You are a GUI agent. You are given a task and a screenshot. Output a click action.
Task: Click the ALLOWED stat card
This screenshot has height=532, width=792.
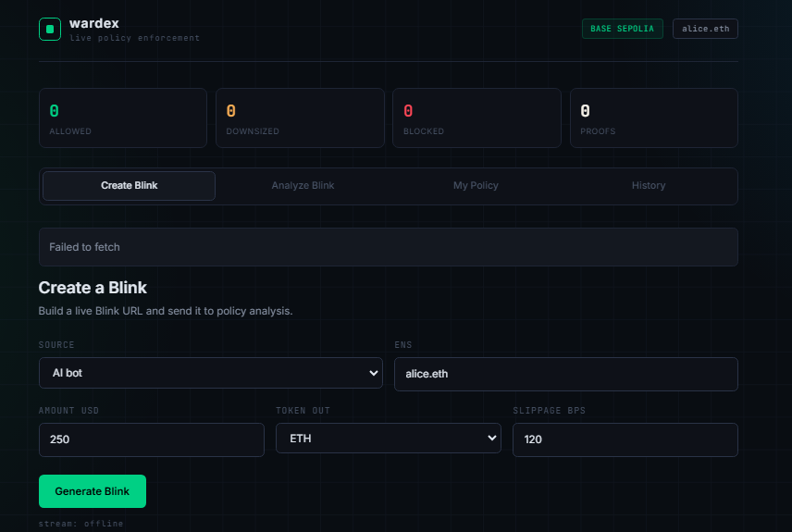pos(123,118)
